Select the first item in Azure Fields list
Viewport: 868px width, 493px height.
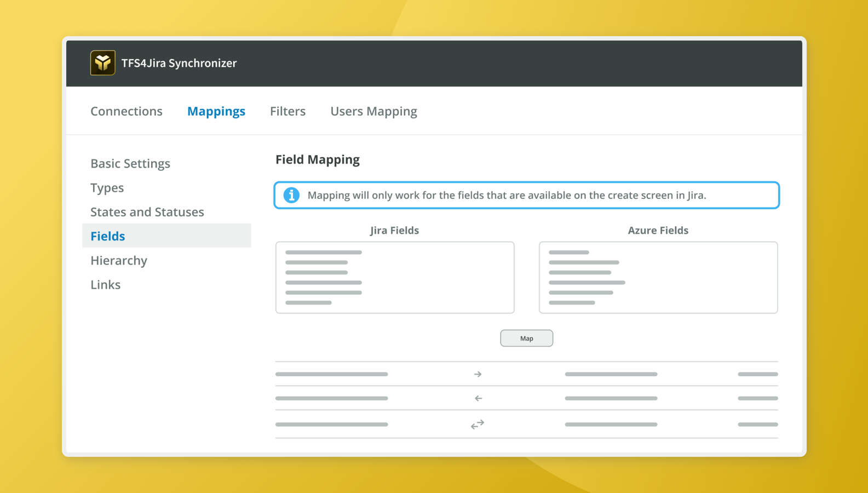[x=569, y=253]
